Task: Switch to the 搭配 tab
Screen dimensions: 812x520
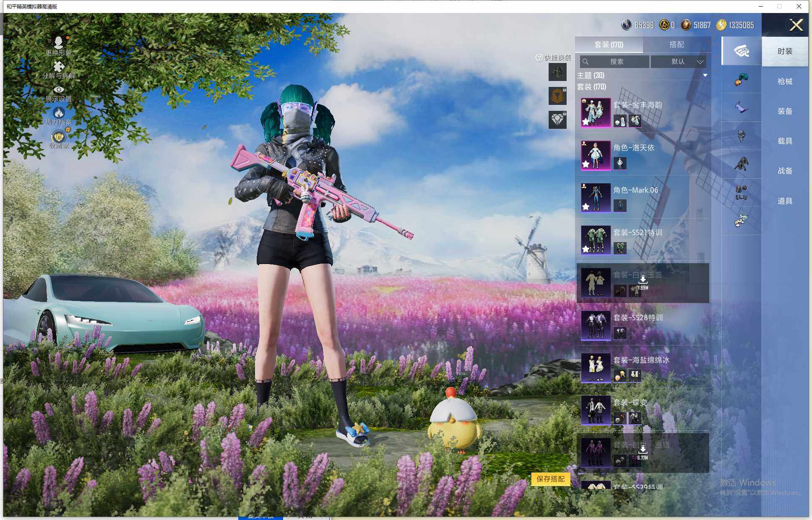Action: click(677, 44)
